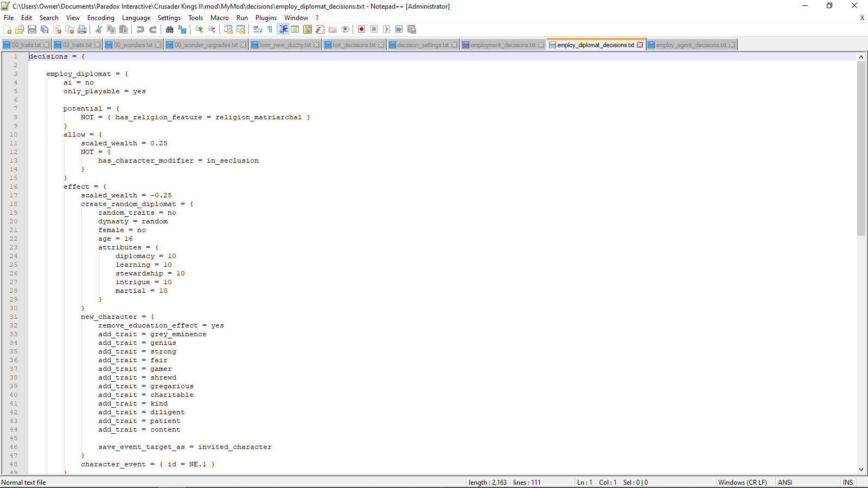This screenshot has height=488, width=868.
Task: Toggle synchronize vertical scrolling icon
Action: [x=228, y=29]
